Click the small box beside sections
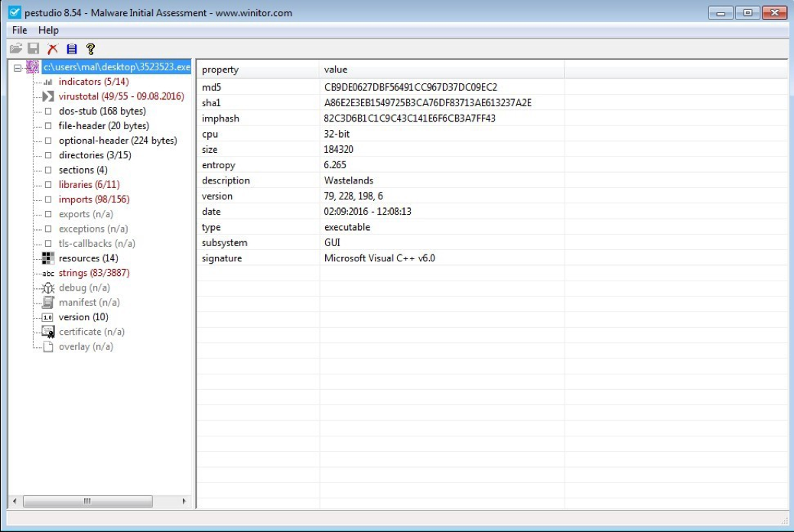 48,170
